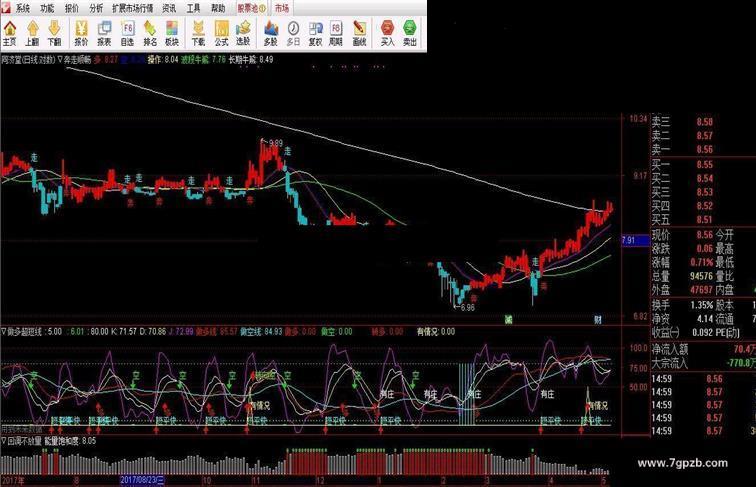Open the 工具 menu

(x=193, y=8)
